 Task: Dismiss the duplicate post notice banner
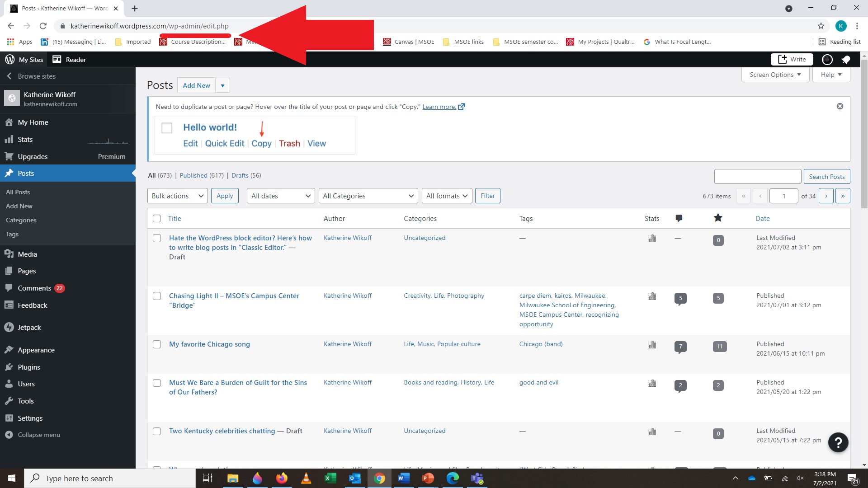point(840,106)
